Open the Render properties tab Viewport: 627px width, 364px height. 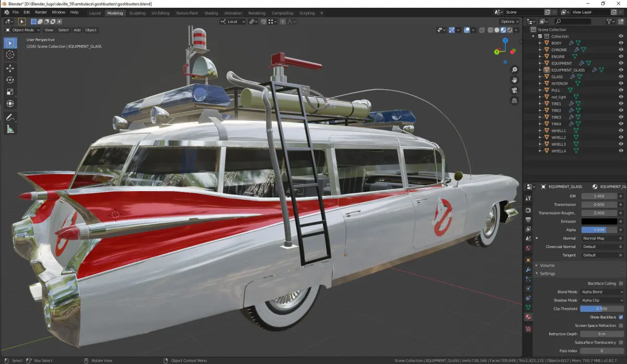tap(528, 210)
